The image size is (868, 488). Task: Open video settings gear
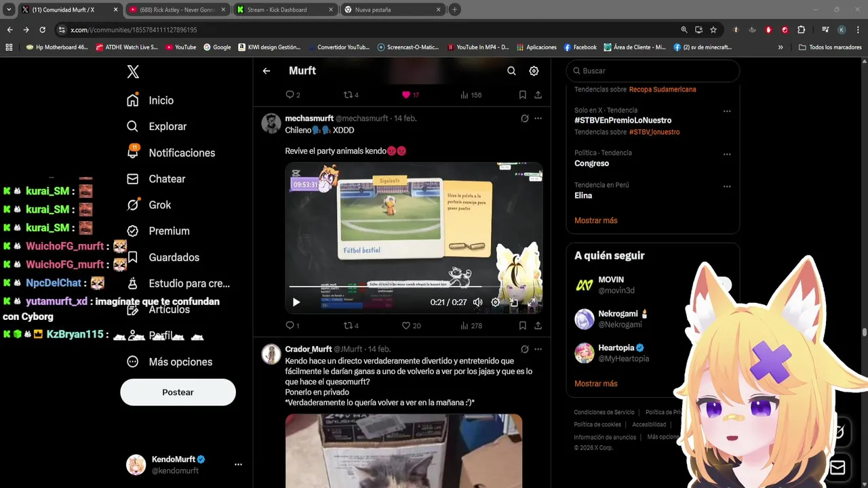coord(495,302)
